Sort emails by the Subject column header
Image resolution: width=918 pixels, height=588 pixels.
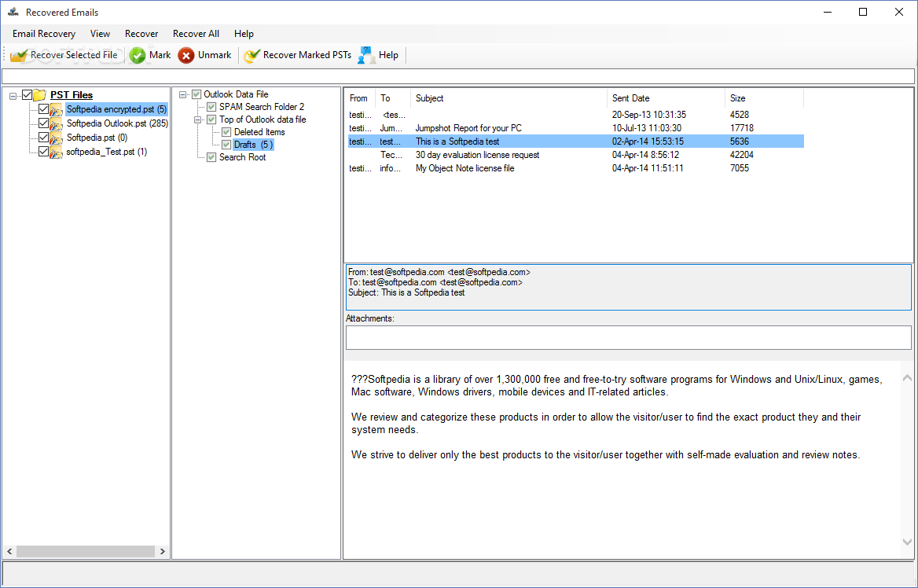[x=509, y=98]
